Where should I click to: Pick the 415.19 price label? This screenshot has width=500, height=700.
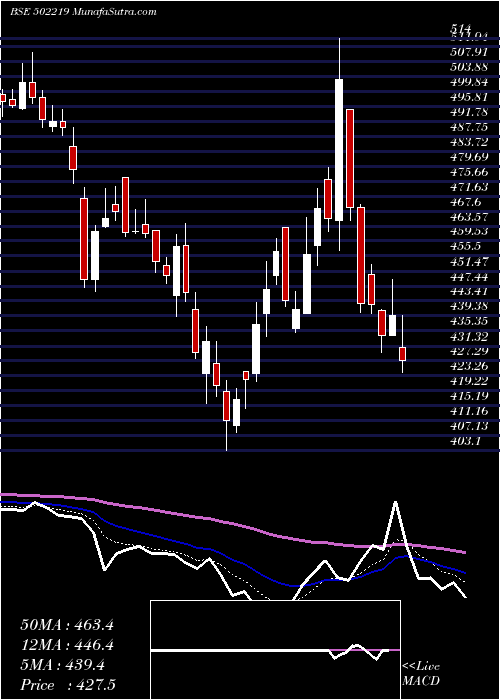click(468, 397)
